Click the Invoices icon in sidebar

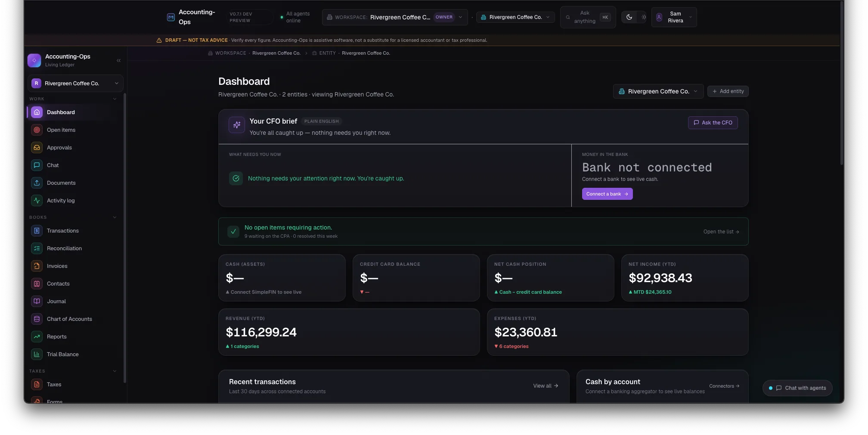(37, 266)
